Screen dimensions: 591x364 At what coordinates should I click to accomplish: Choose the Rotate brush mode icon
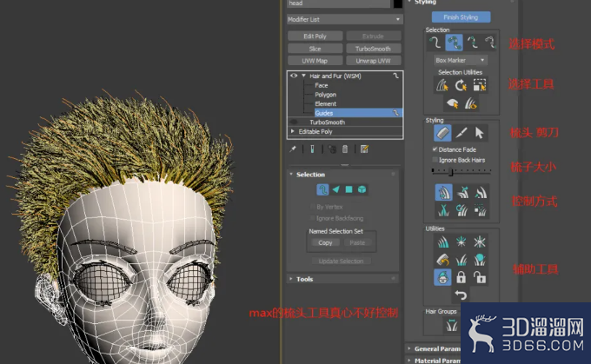[x=462, y=210]
